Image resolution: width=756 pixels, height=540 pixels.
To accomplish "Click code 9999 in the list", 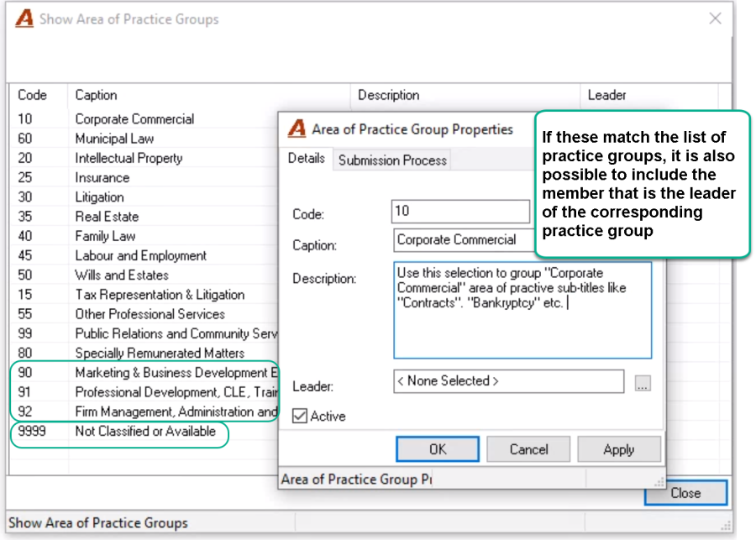I will coord(32,431).
